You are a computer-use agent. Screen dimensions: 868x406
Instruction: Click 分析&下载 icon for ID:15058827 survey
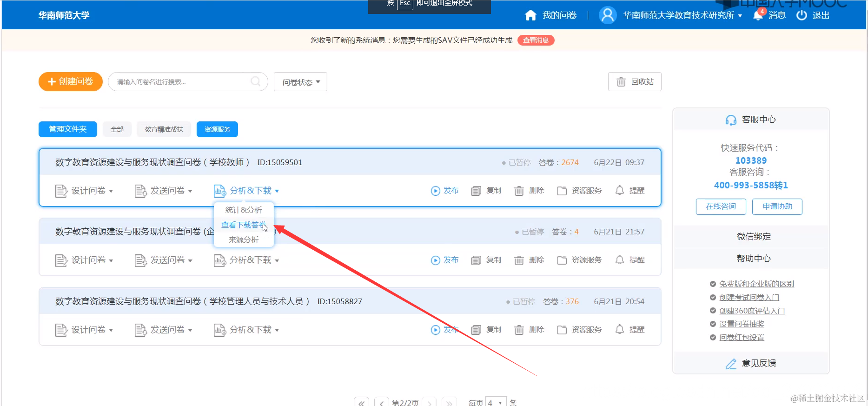pos(219,330)
